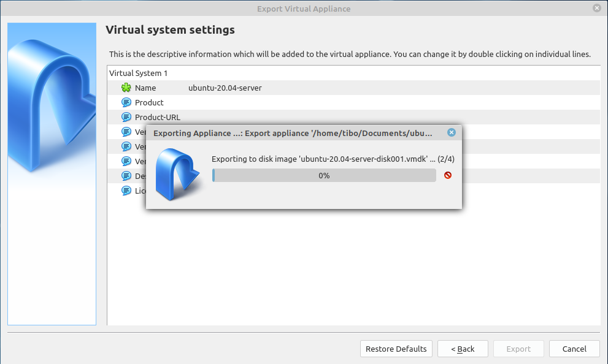608x364 pixels.
Task: Click the value ubuntu-20.04-server
Action: coord(225,88)
